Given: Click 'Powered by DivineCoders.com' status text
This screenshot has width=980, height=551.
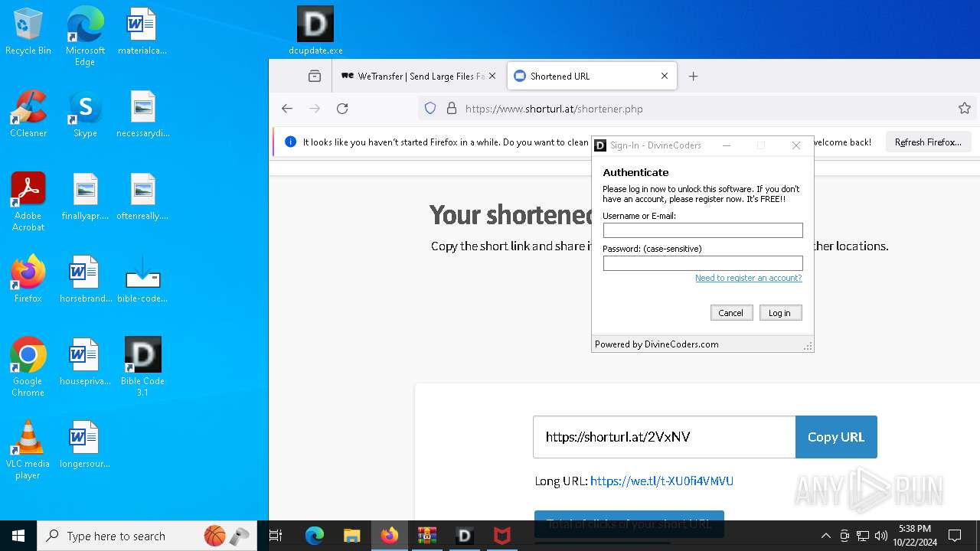Looking at the screenshot, I should [657, 344].
